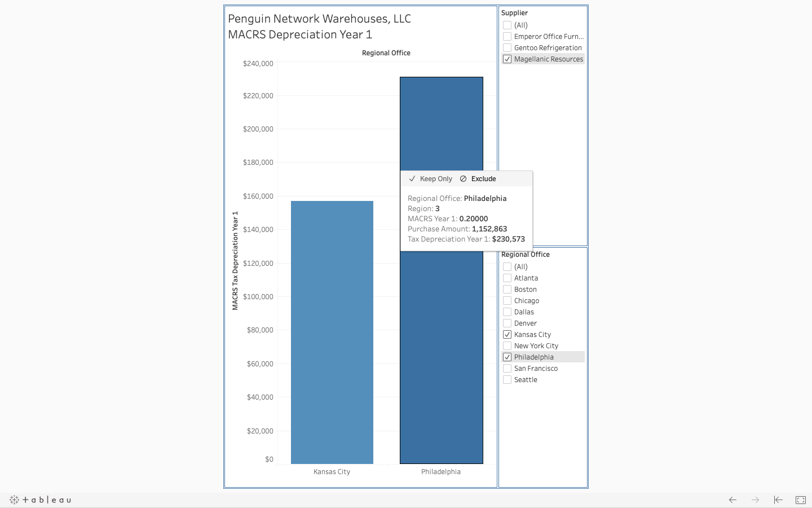The width and height of the screenshot is (812, 508).
Task: Select Keep Only in the tooltip
Action: coord(435,178)
